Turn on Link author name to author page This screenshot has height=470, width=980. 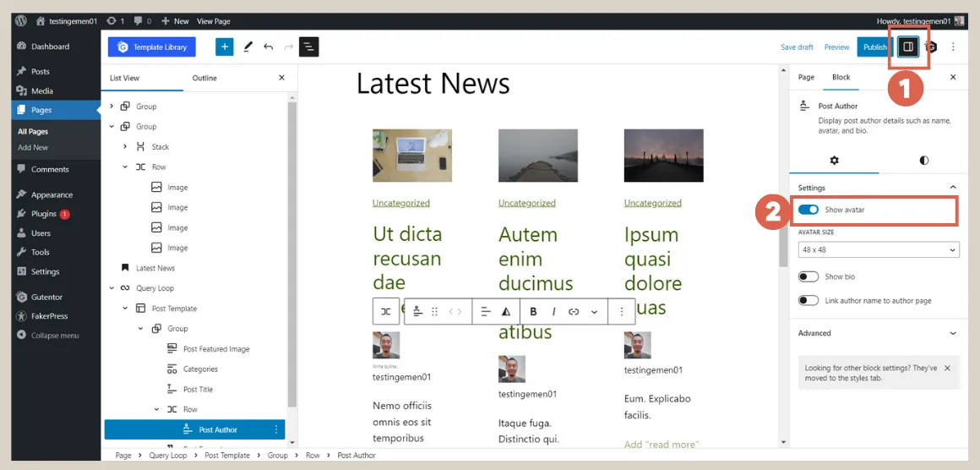coord(808,300)
